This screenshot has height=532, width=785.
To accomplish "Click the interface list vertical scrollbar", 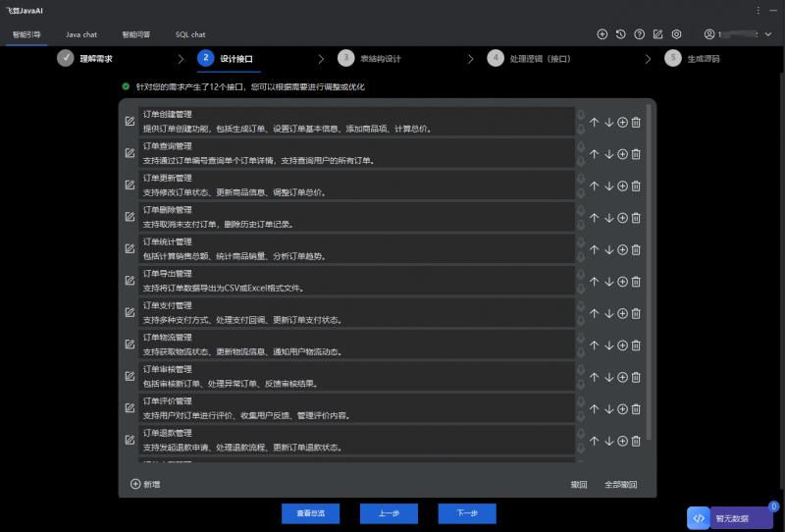I will click(649, 275).
